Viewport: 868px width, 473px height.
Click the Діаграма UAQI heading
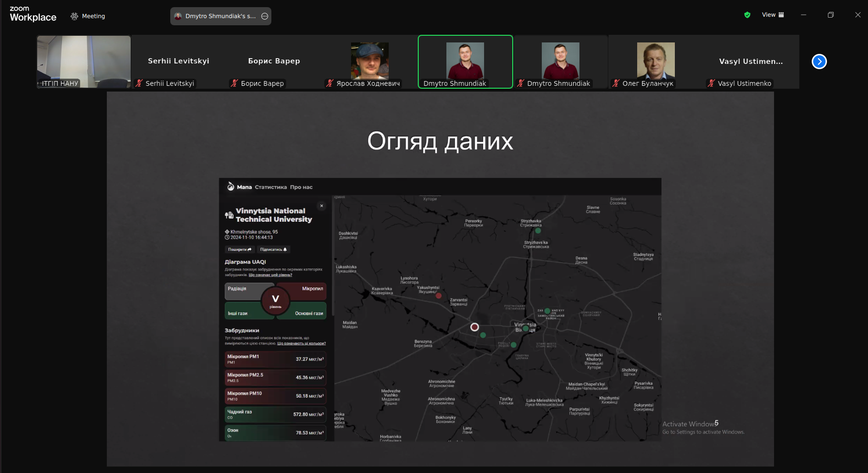(246, 262)
